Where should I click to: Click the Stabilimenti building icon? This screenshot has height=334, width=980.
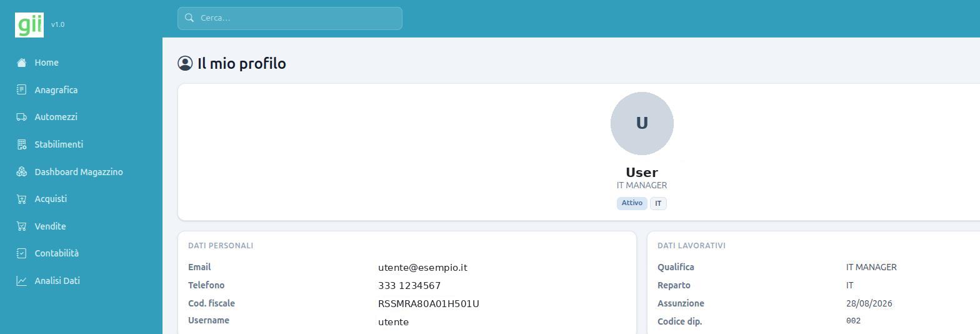(x=22, y=144)
